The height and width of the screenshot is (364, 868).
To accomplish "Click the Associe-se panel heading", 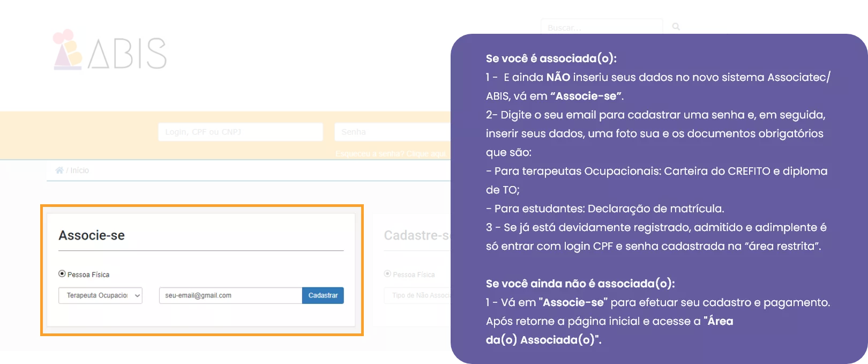I will (92, 235).
